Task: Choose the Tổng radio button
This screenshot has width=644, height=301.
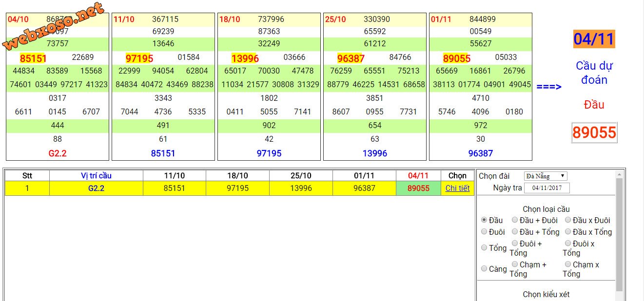Action: click(484, 247)
